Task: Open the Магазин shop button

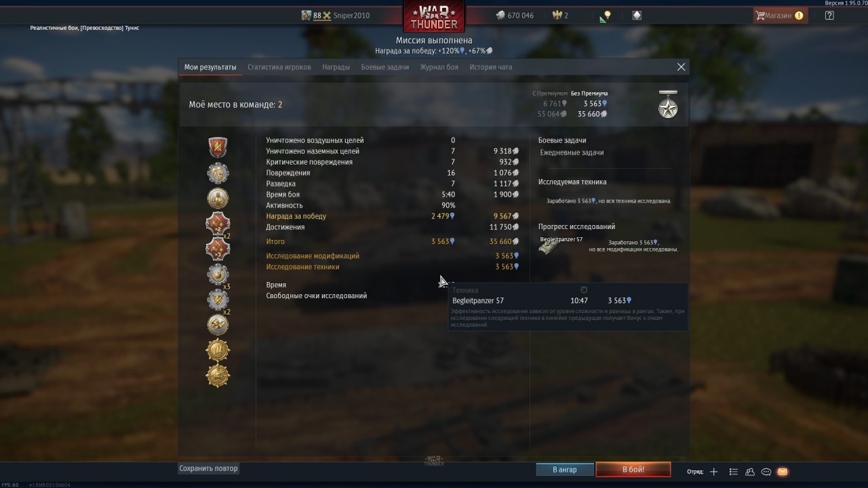Action: click(780, 16)
